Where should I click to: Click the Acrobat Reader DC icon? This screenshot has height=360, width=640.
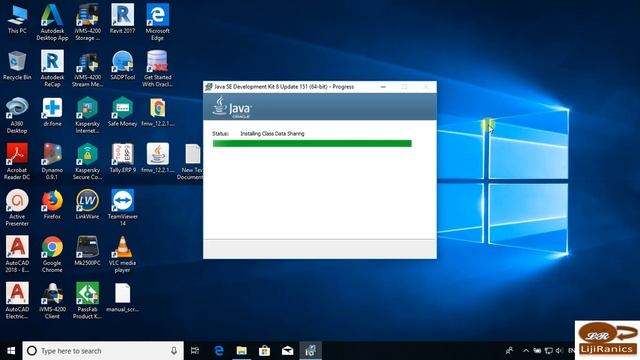(x=17, y=162)
